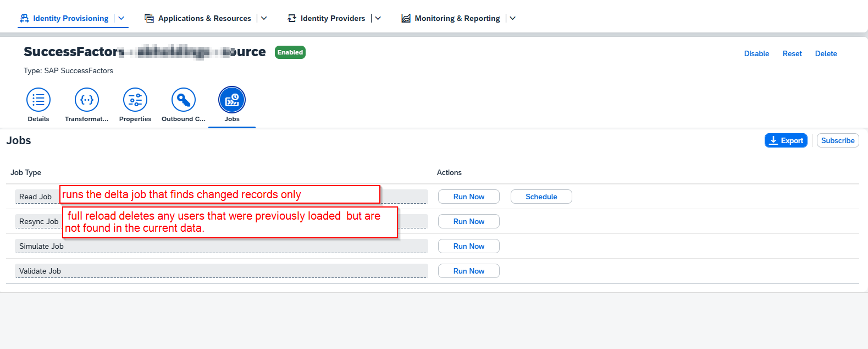Image resolution: width=868 pixels, height=349 pixels.
Task: Disable the SuccessFactors source system
Action: tap(756, 53)
